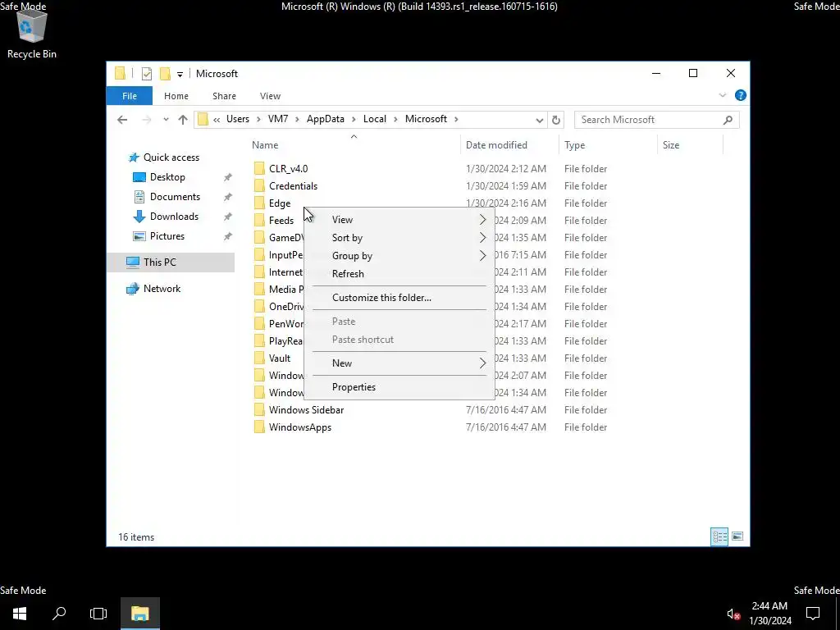Open Task View on the taskbar
This screenshot has width=840, height=630.
(98, 614)
